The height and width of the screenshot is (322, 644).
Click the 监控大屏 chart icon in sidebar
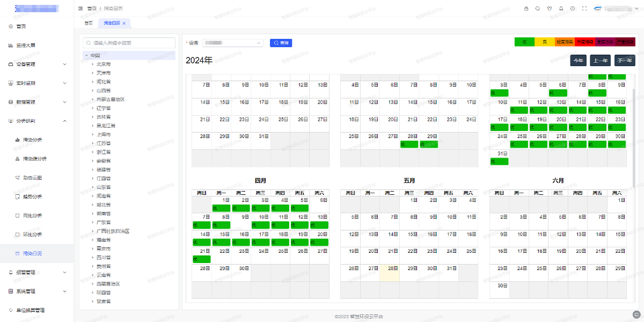(x=11, y=45)
